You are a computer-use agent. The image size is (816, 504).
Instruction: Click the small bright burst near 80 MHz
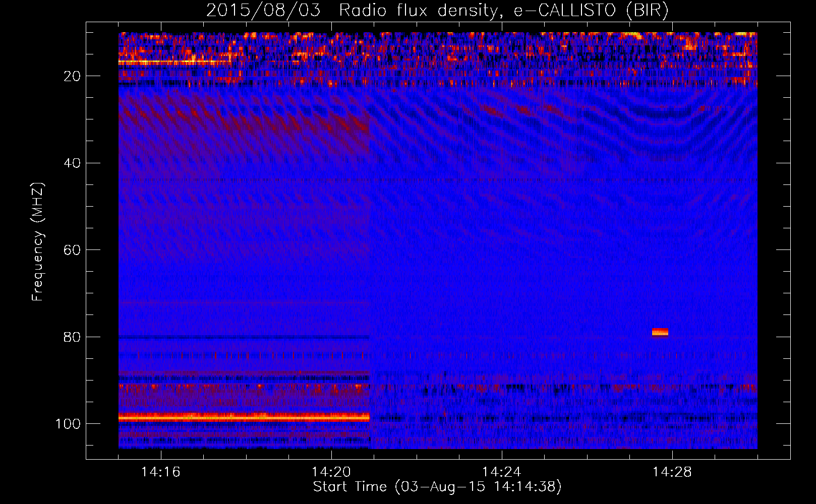click(660, 332)
